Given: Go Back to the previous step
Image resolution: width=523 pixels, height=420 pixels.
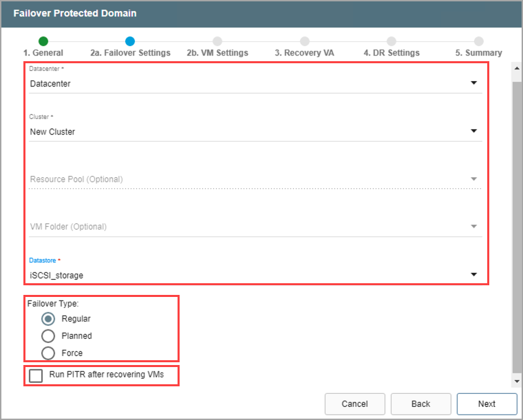Looking at the screenshot, I should 420,404.
